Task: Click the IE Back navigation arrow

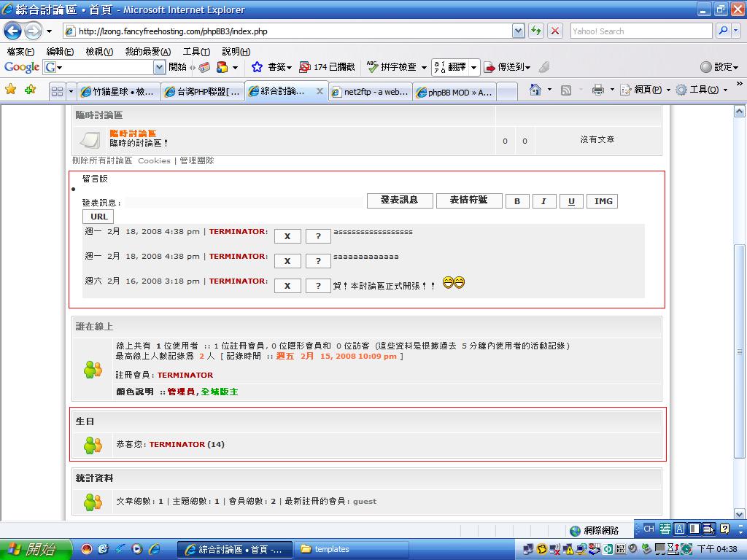Action: click(13, 31)
